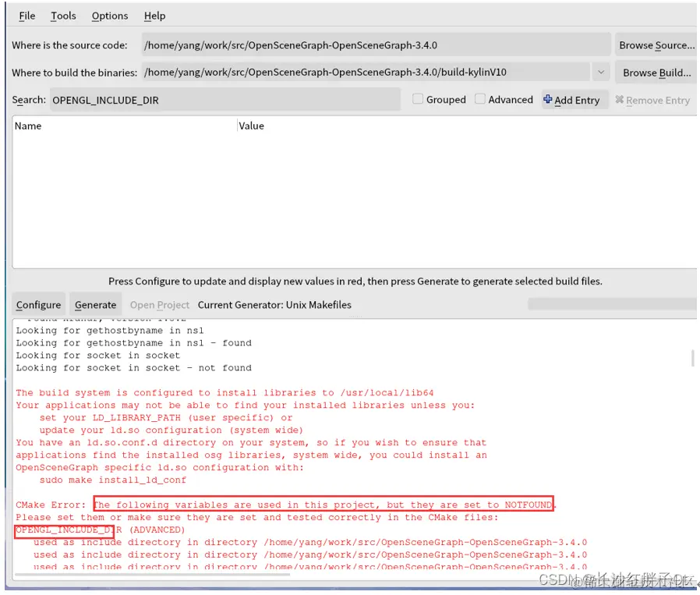Open the Tools menu
The height and width of the screenshot is (595, 700).
(63, 16)
